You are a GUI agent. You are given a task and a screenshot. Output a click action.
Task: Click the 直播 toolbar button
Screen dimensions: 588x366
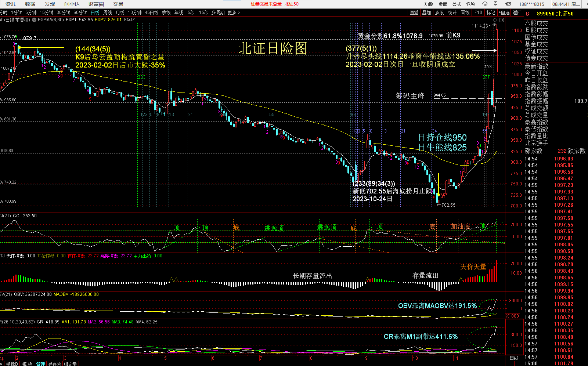(x=414, y=12)
